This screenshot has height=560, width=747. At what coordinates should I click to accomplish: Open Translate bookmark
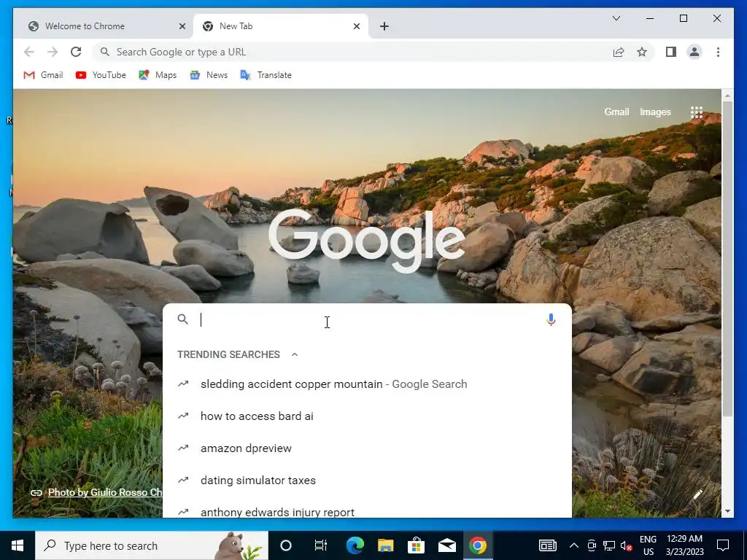[x=266, y=75]
